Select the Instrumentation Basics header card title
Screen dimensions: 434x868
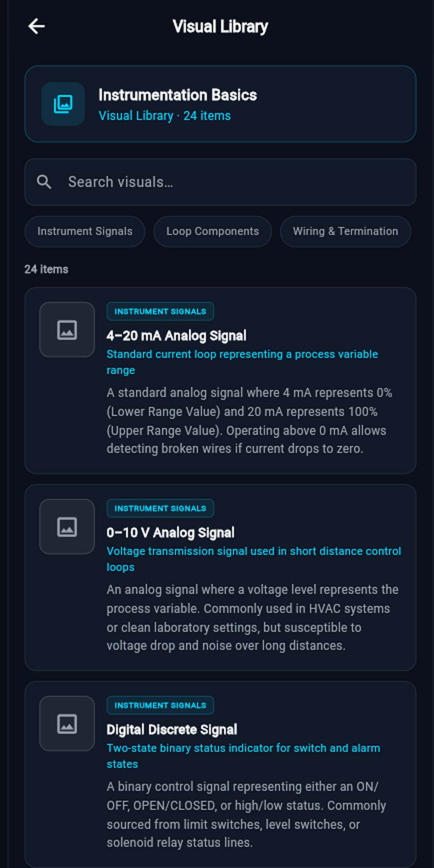(178, 95)
